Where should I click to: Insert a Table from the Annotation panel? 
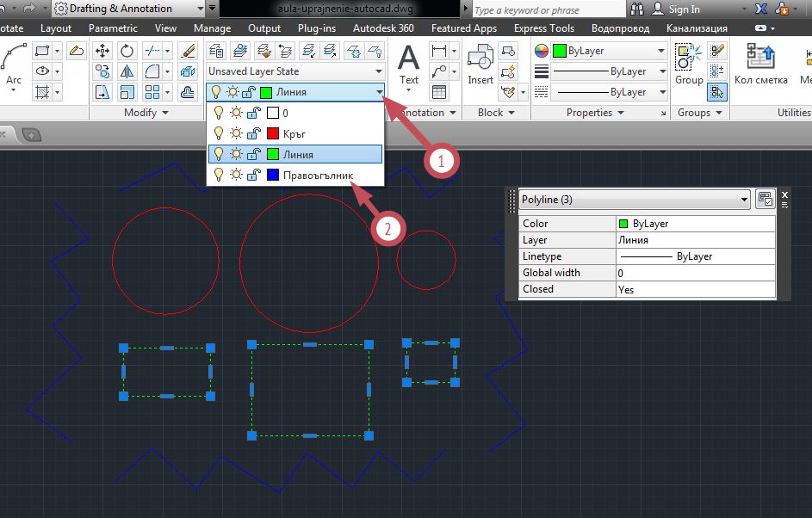pyautogui.click(x=438, y=92)
